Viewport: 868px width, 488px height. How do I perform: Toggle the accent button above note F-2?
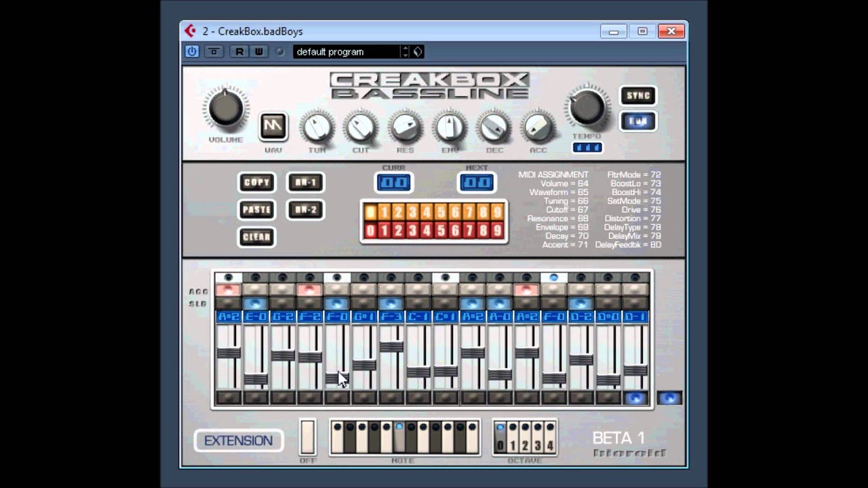pos(310,290)
